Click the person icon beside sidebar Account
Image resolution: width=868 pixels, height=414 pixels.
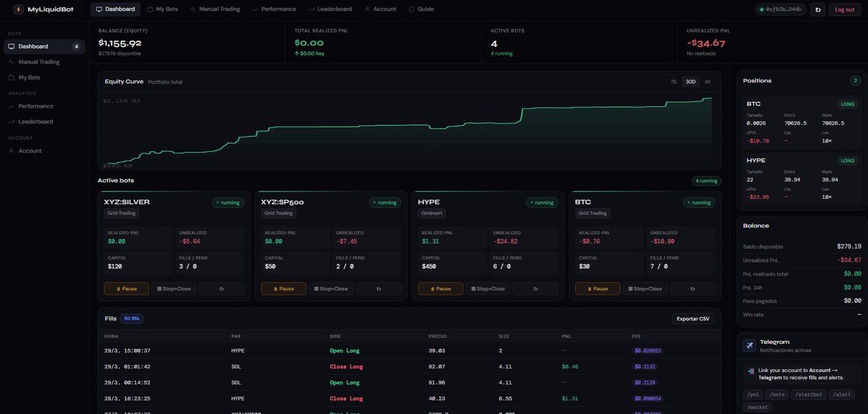[11, 151]
